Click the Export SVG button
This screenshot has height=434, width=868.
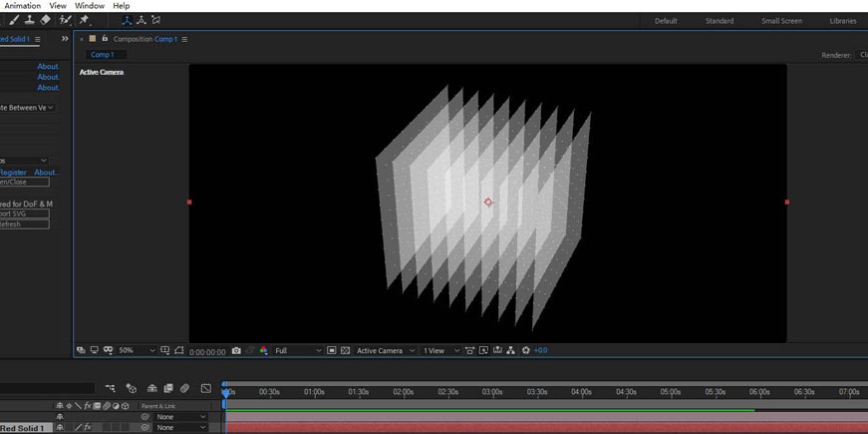[x=24, y=214]
